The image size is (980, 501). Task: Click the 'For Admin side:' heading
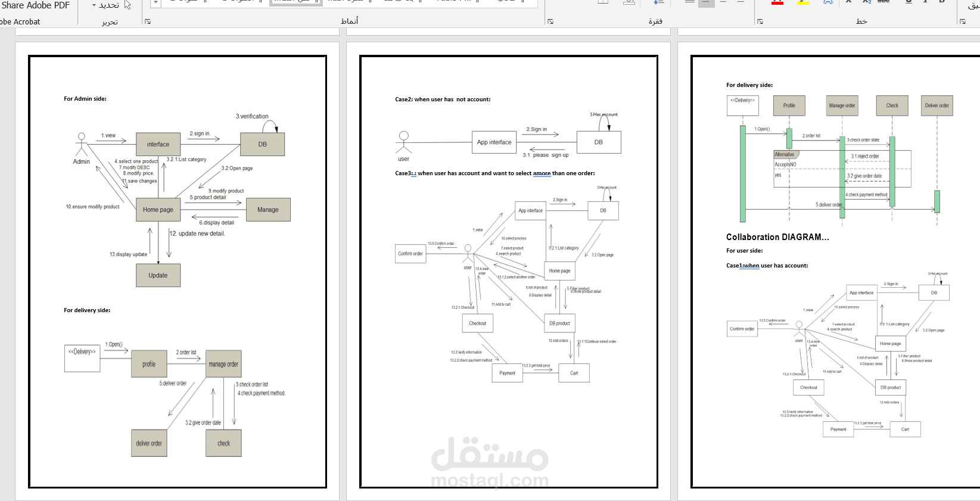[85, 99]
